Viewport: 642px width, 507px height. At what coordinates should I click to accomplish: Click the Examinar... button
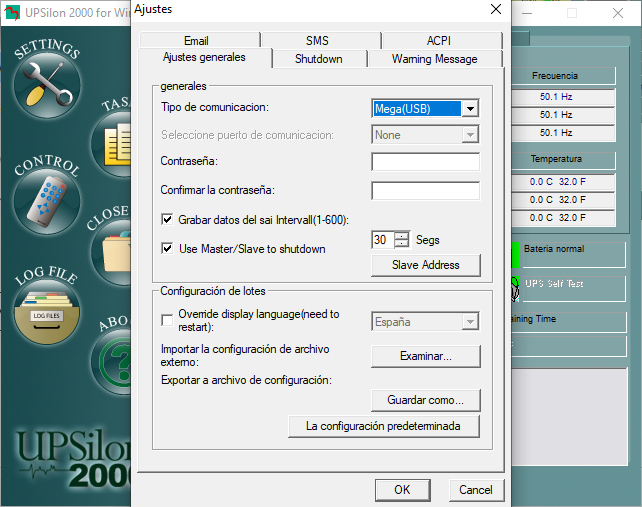coord(426,356)
